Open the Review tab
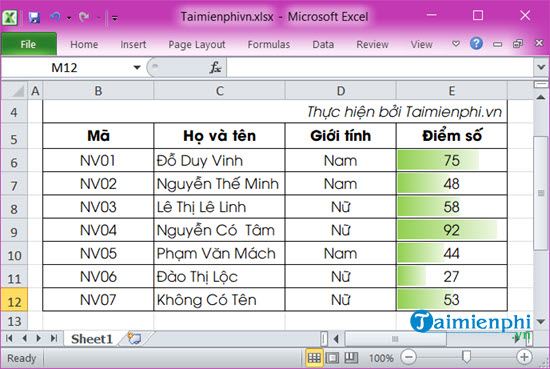The height and width of the screenshot is (369, 550). point(372,44)
